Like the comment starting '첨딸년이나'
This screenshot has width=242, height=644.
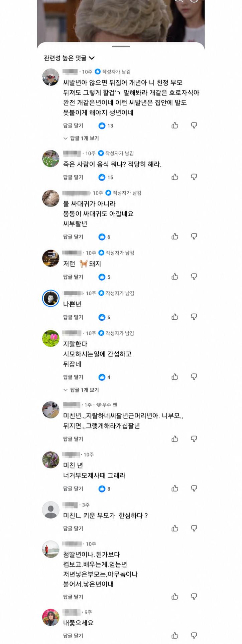click(175, 597)
